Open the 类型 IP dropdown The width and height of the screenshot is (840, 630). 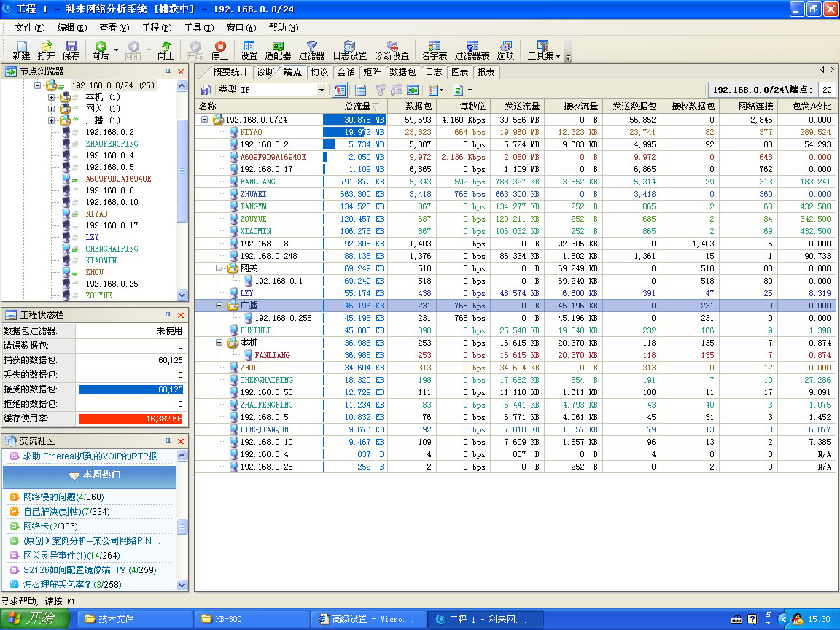tap(322, 90)
